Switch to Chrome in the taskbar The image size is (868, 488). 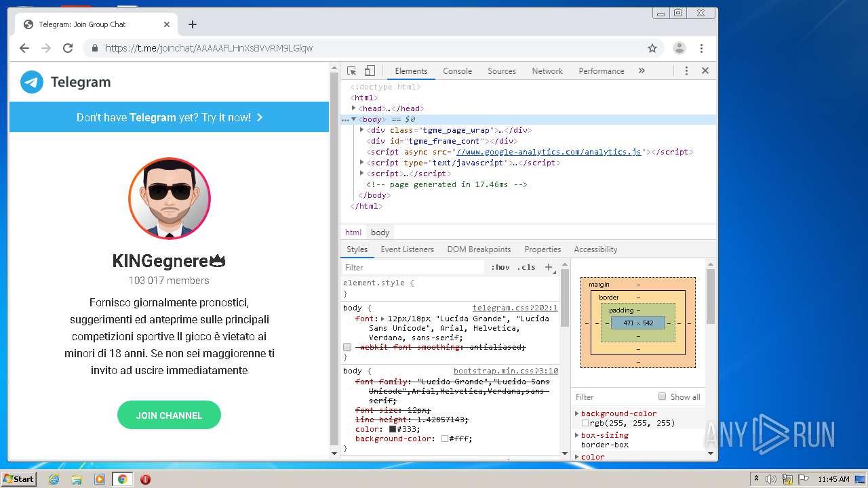click(122, 479)
